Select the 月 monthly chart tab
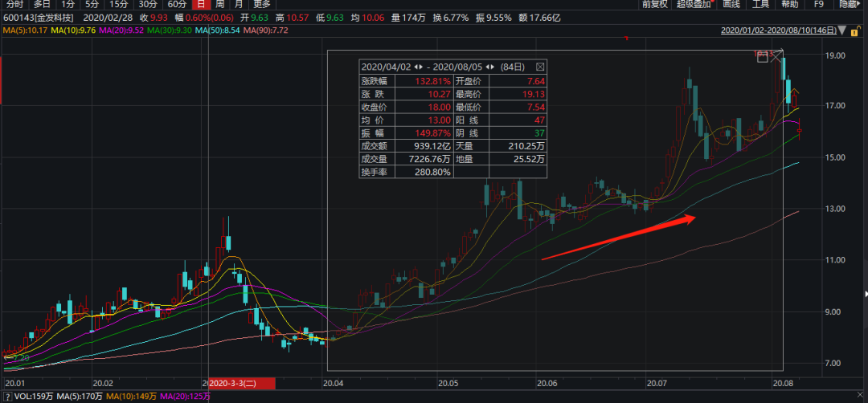 click(x=239, y=4)
